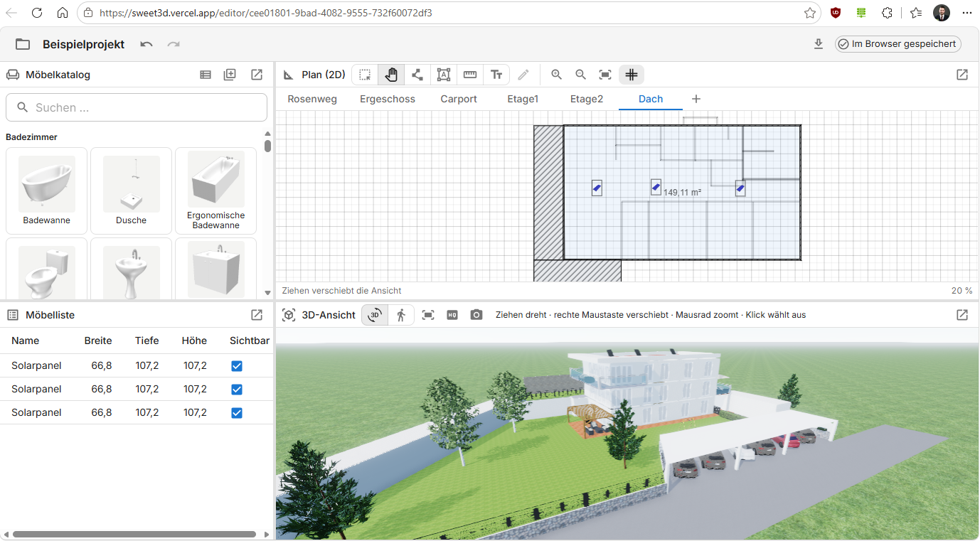Switch to walking person view mode

coord(401,315)
